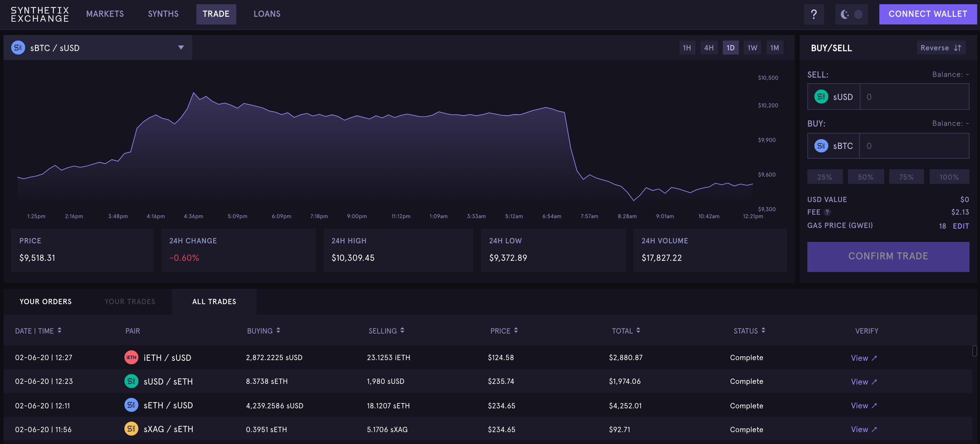Image resolution: width=980 pixels, height=444 pixels.
Task: Sort by Date | Time column arrows
Action: [60, 330]
